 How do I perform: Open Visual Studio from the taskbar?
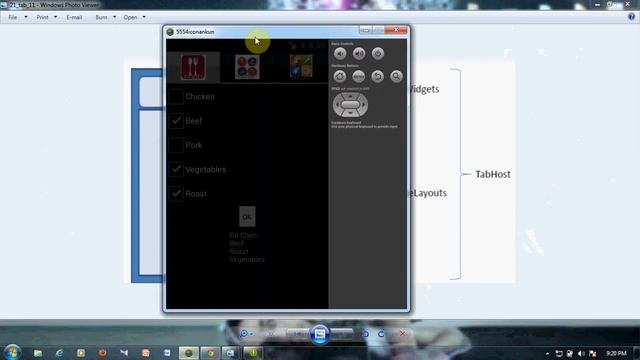click(x=124, y=353)
